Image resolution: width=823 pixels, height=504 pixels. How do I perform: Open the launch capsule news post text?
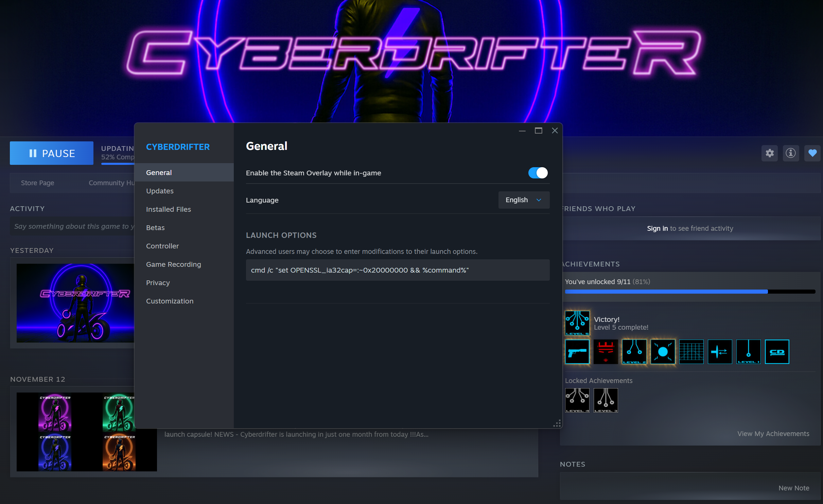(296, 434)
